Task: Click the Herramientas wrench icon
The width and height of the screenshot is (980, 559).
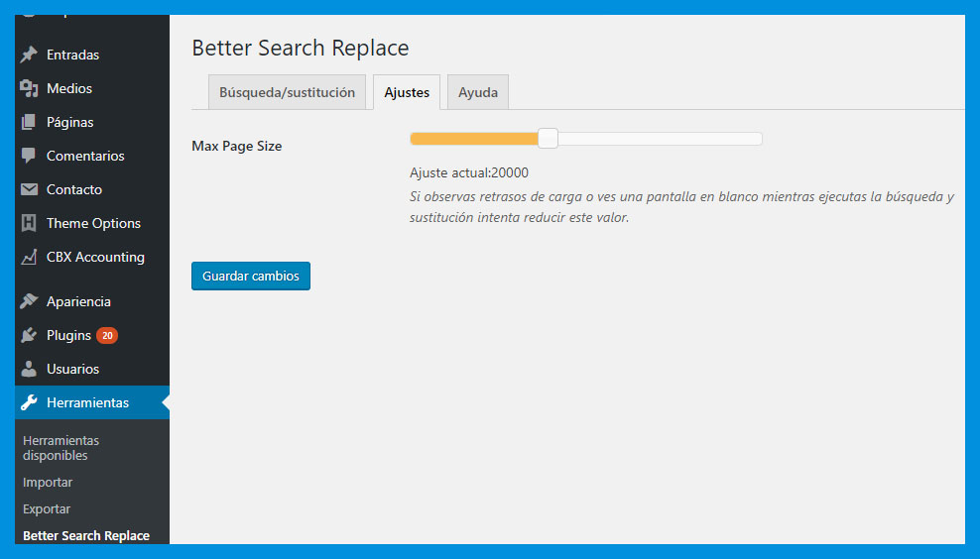Action: click(29, 402)
